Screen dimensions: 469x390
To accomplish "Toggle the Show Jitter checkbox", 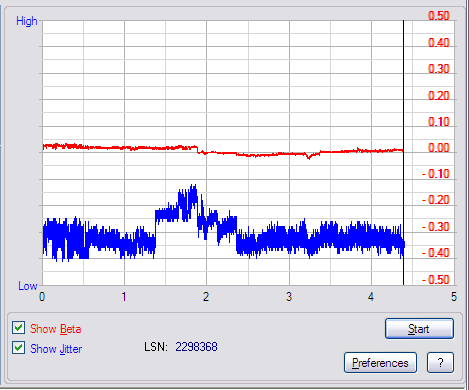I will click(18, 348).
